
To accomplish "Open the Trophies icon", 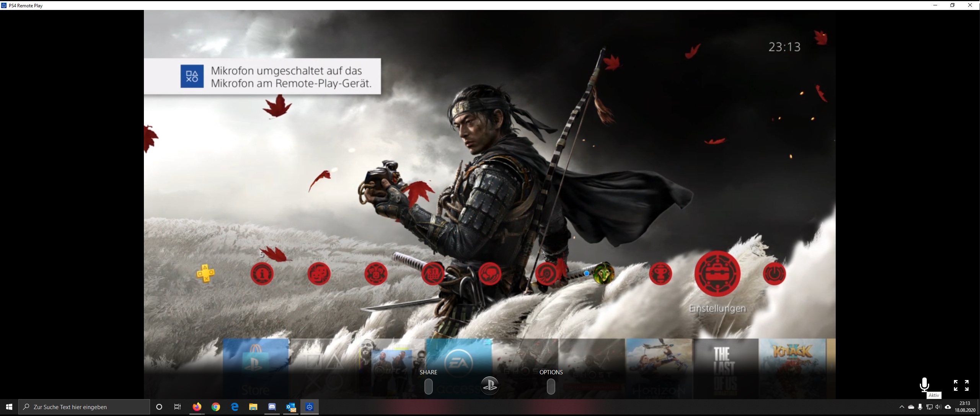I will (x=660, y=274).
